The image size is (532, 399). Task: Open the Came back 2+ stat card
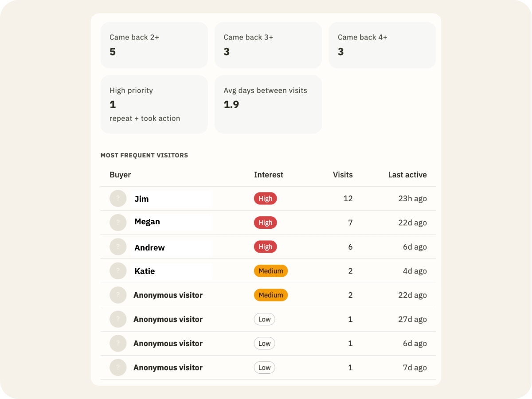tap(154, 45)
